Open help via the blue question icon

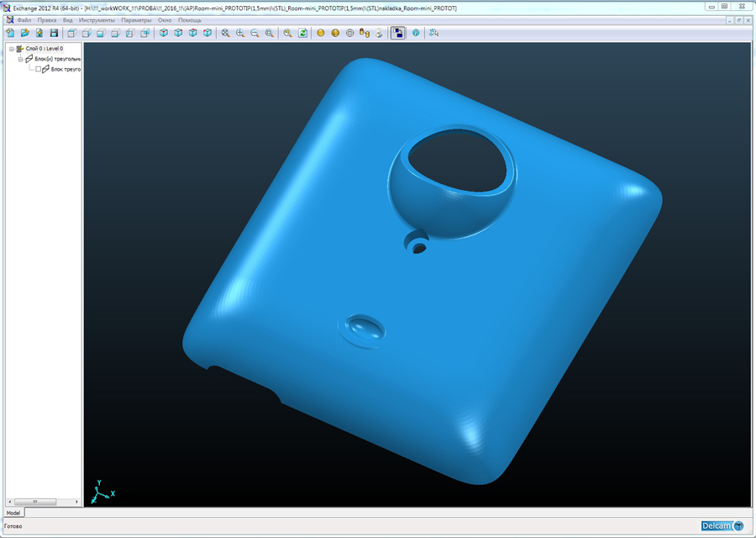click(x=416, y=33)
